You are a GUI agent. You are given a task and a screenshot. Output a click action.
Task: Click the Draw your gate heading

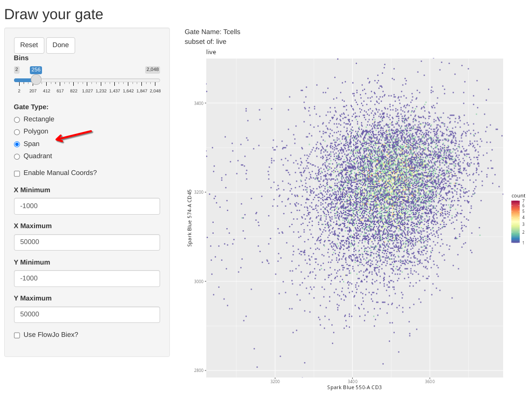[x=54, y=14]
